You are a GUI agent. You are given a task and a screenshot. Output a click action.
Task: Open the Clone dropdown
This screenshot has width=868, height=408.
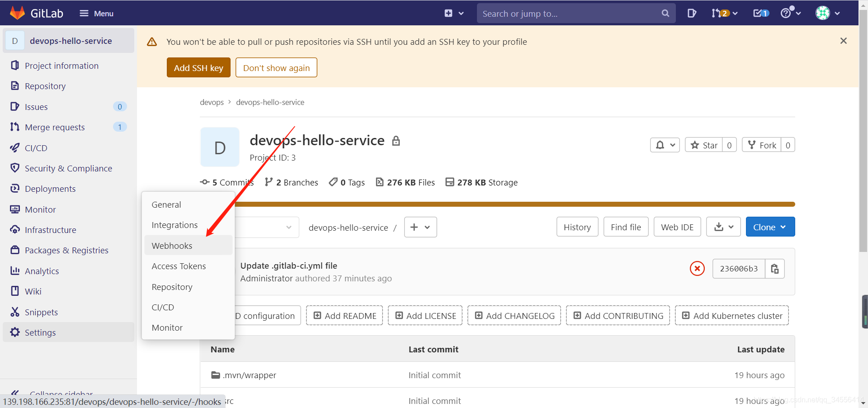770,227
